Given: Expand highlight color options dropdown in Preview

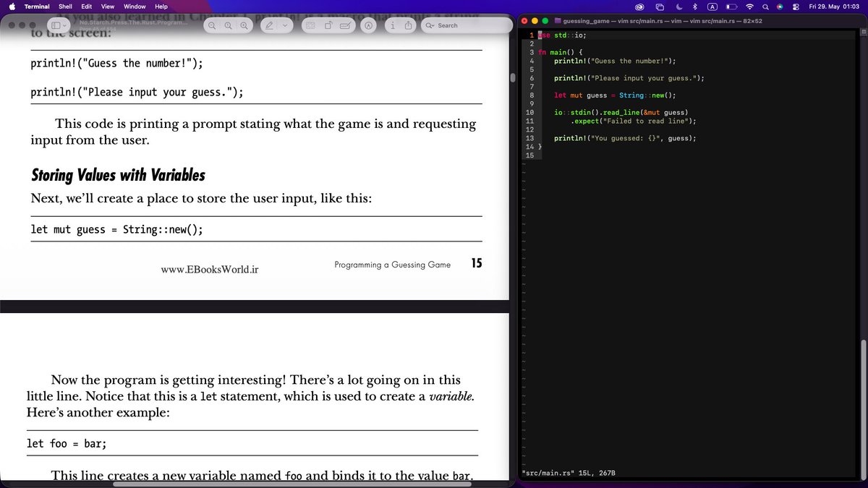Looking at the screenshot, I should coord(284,25).
